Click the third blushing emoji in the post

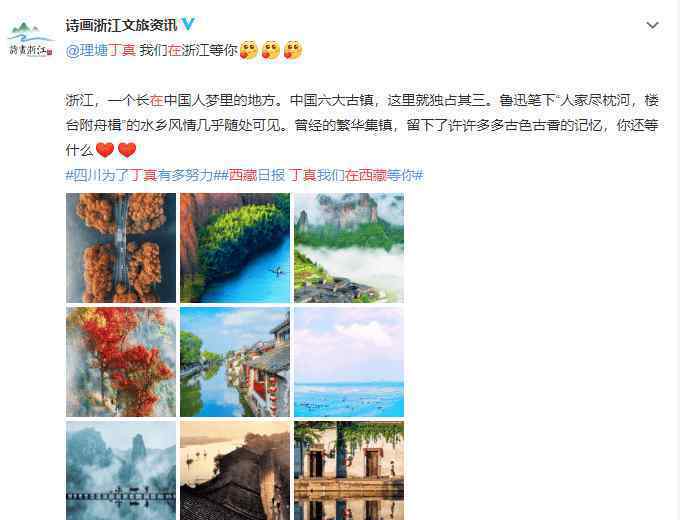pyautogui.click(x=293, y=50)
